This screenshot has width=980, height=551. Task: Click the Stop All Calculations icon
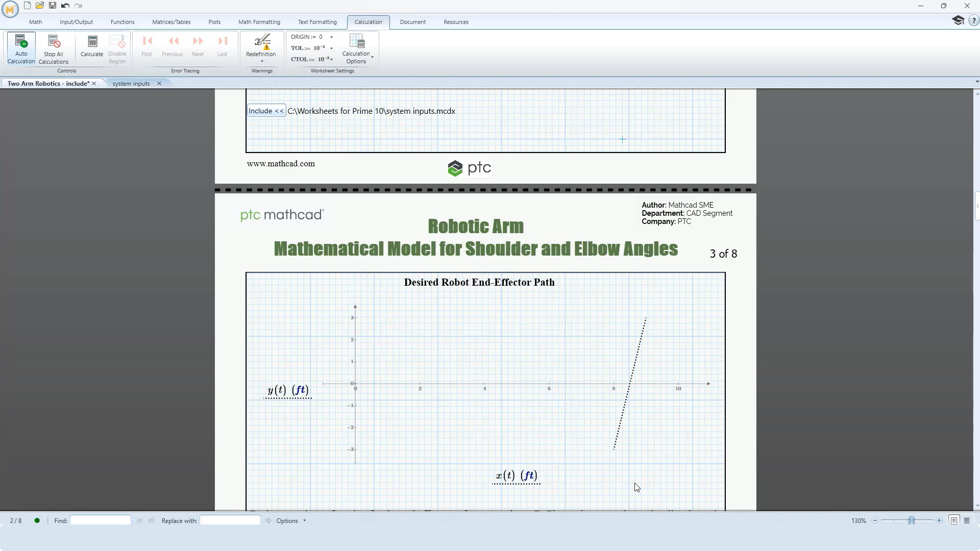point(53,48)
